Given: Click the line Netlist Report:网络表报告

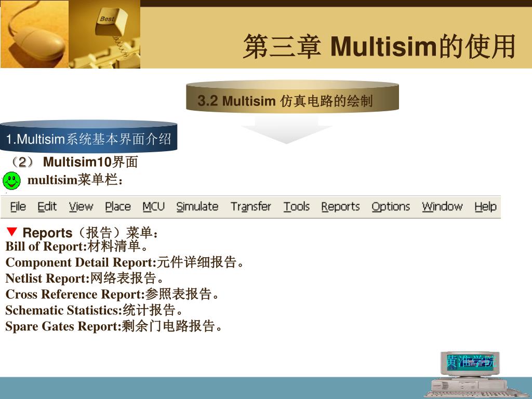Looking at the screenshot, I should point(85,278).
